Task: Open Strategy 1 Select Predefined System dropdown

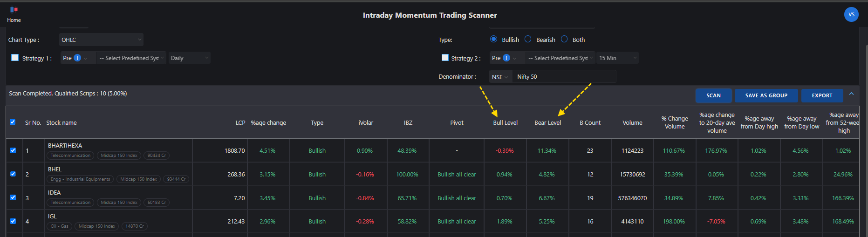Action: [x=131, y=58]
